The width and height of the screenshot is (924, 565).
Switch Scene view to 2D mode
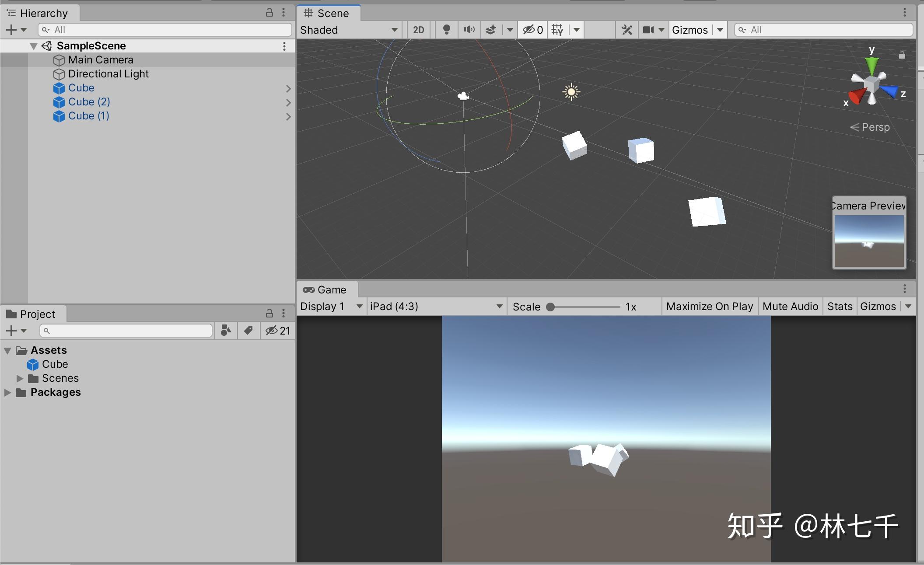pos(418,29)
